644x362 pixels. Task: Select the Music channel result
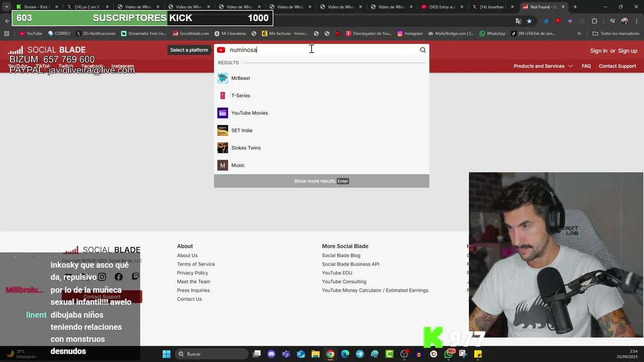tap(321, 165)
